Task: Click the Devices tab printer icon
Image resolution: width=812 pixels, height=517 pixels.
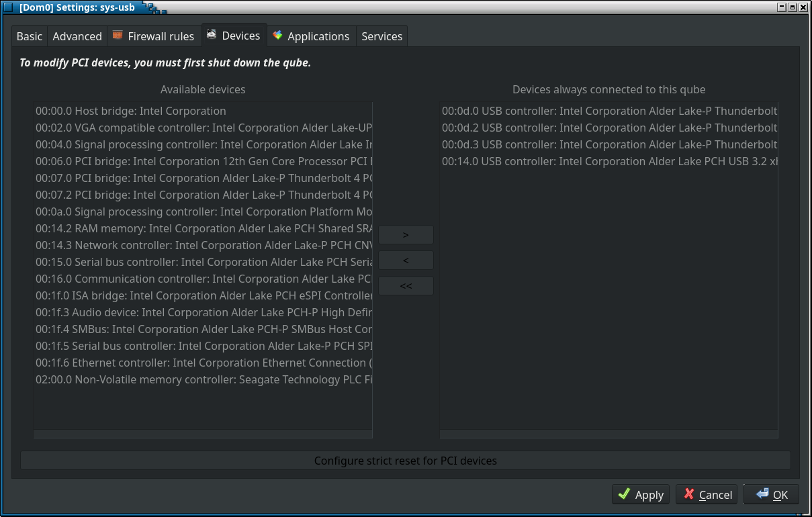Action: click(x=212, y=35)
